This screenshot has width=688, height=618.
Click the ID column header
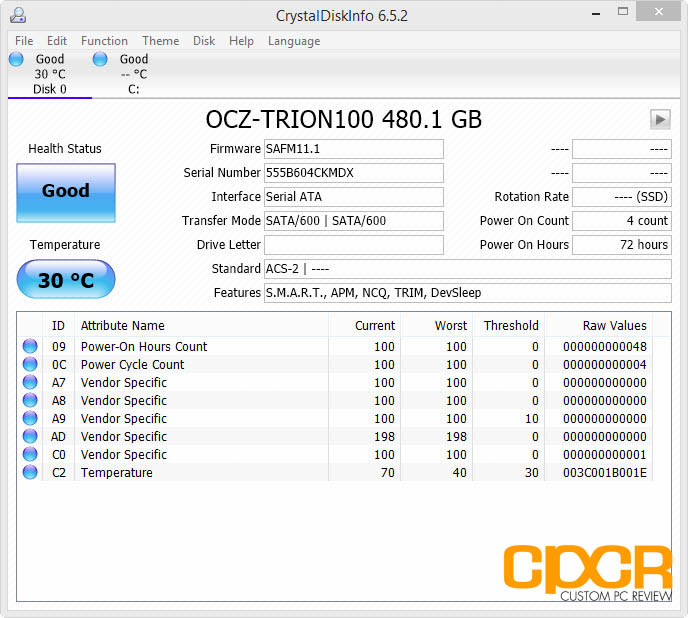coord(58,326)
